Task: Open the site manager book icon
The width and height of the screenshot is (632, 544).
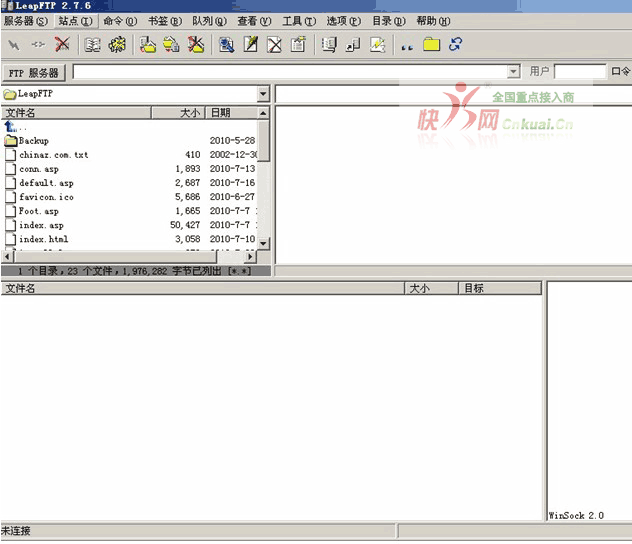Action: (x=92, y=44)
